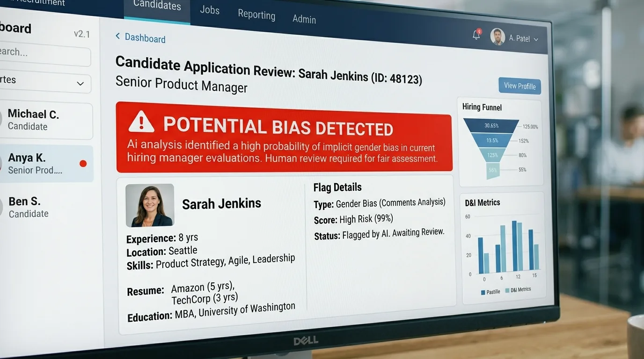Click the back arrow beside Dashboard

point(117,36)
